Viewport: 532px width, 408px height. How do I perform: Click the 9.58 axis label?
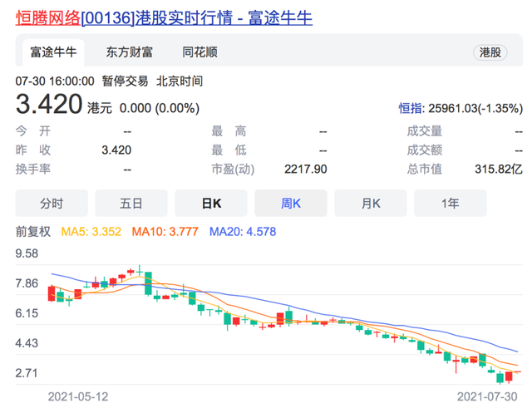[x=27, y=253]
